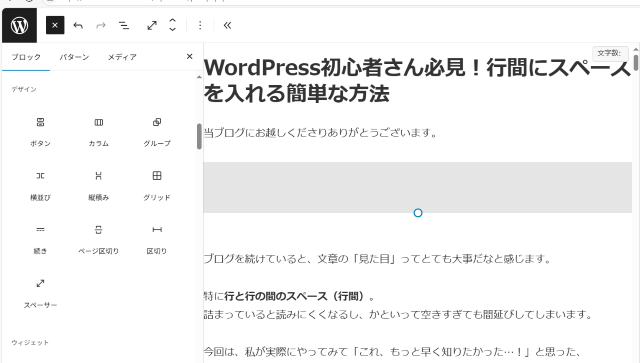
Task: Click the editor content scrollbar thumb
Action: [636, 62]
